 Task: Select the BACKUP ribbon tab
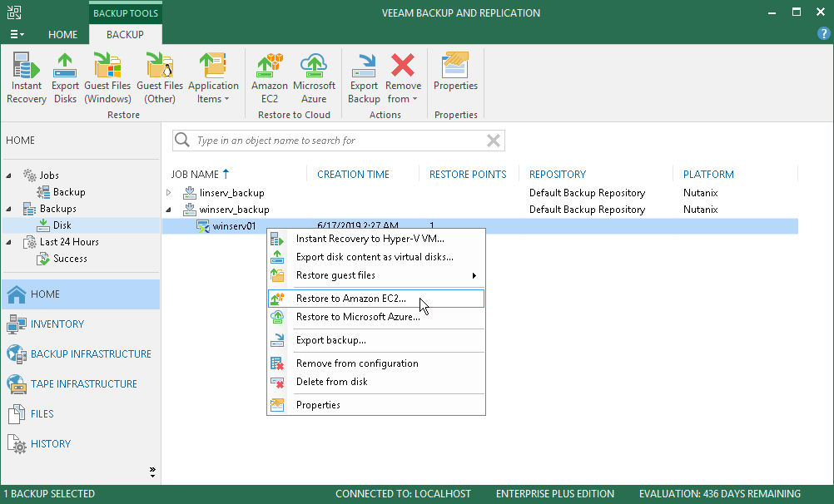point(125,35)
